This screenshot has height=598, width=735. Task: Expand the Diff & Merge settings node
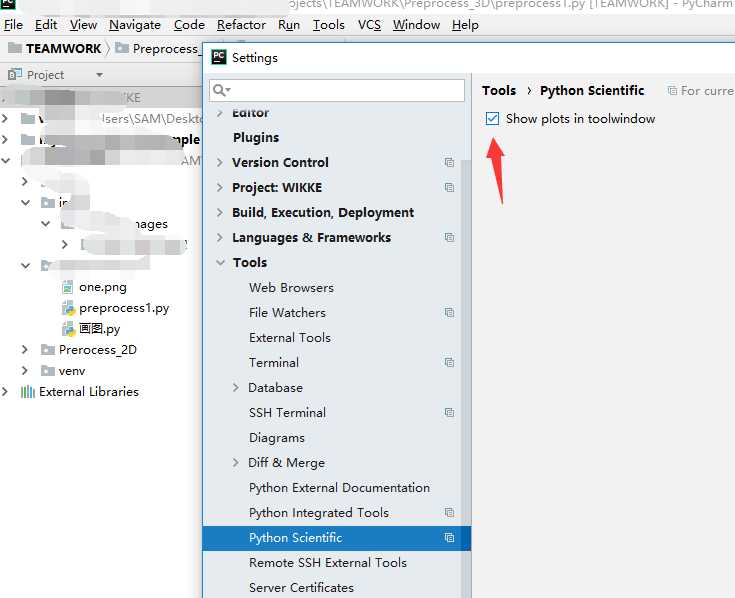(x=236, y=463)
